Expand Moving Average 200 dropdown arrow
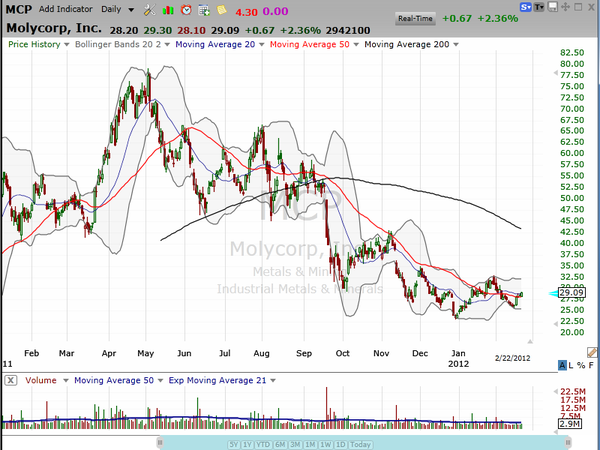The width and height of the screenshot is (600, 450). click(x=456, y=45)
